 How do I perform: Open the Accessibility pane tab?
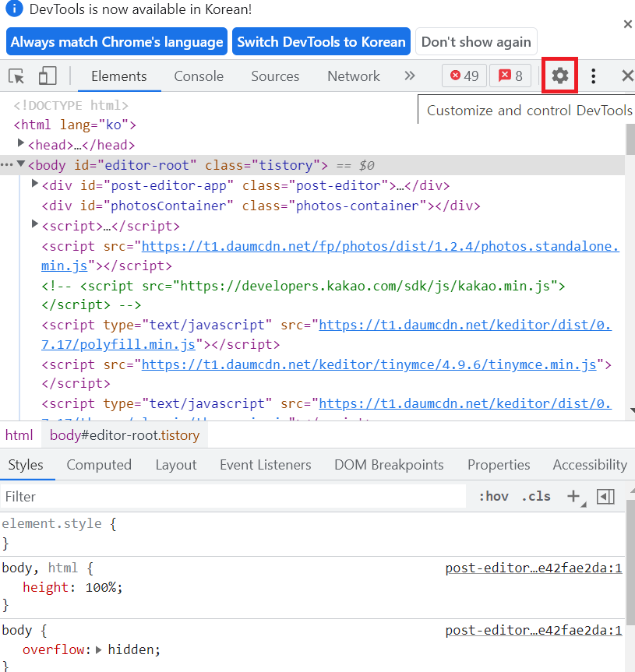(590, 465)
